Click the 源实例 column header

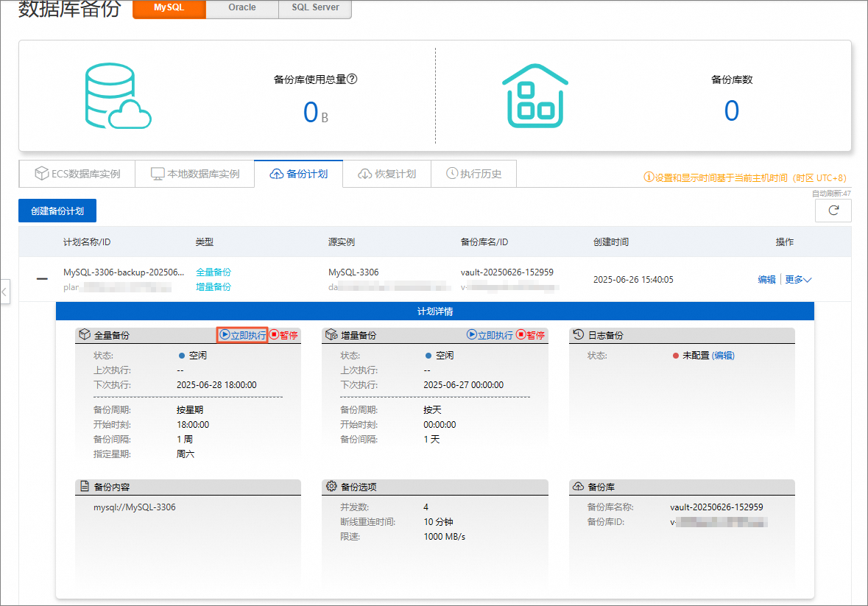[x=342, y=242]
